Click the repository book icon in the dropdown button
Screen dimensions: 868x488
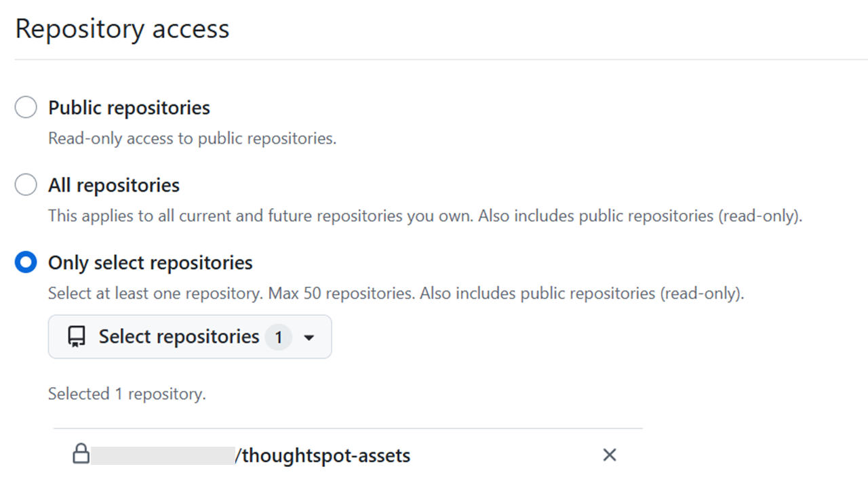pyautogui.click(x=77, y=338)
